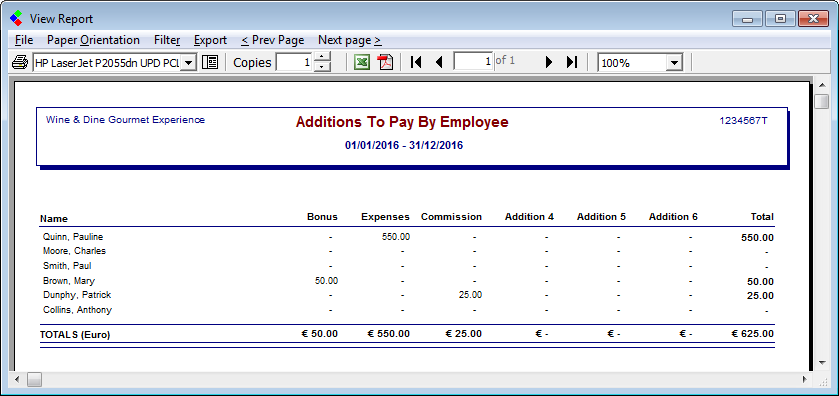Click the page number input field

coord(473,62)
